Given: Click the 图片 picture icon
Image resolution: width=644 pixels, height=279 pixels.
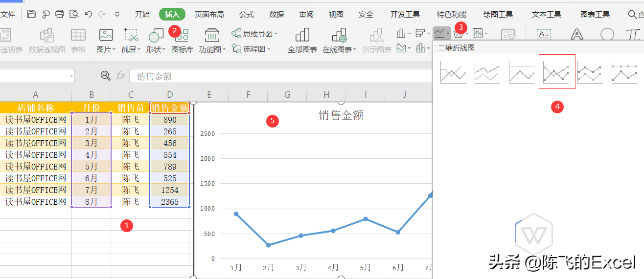Looking at the screenshot, I should (x=106, y=35).
